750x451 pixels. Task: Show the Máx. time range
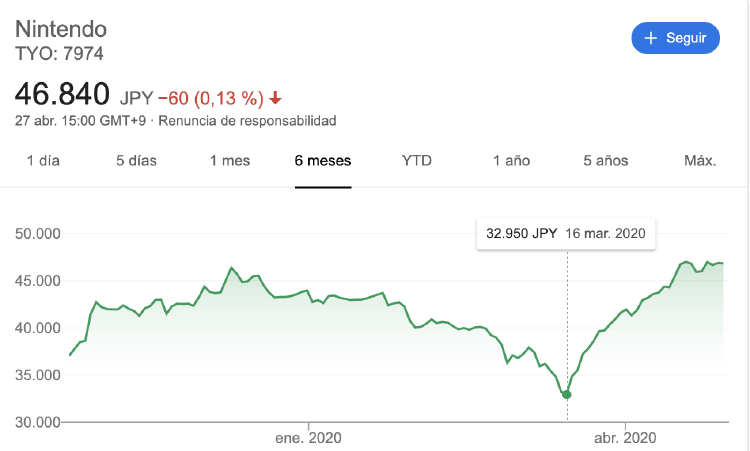click(x=700, y=161)
